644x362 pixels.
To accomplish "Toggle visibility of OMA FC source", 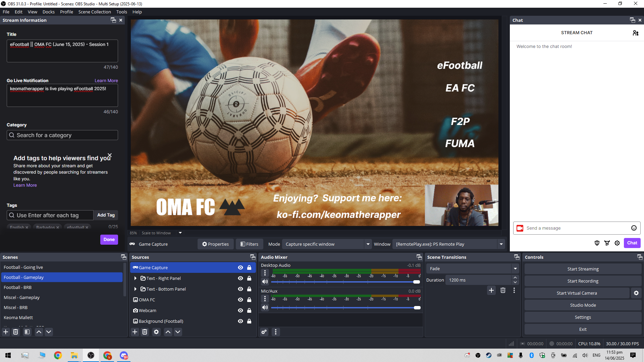I will click(240, 300).
